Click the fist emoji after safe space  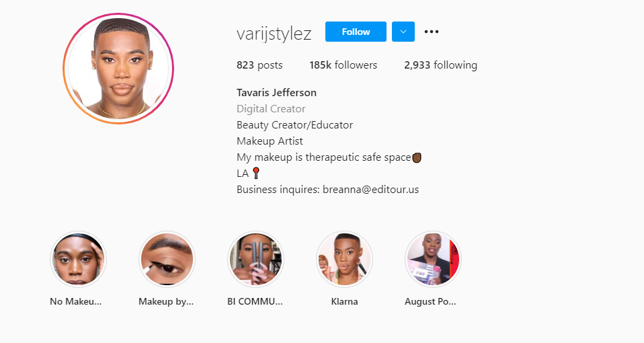coord(417,157)
